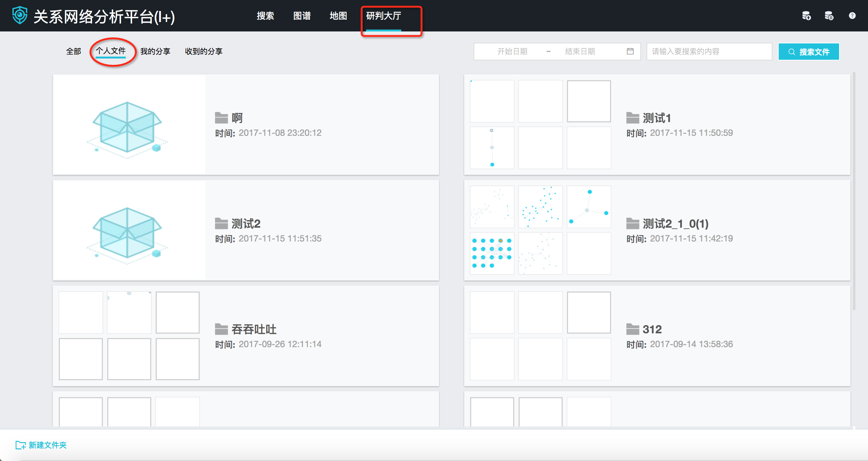The width and height of the screenshot is (868, 461).
Task: Open 测试2_1_0(1) thumbnail with dense cyan scatter
Action: (x=540, y=207)
